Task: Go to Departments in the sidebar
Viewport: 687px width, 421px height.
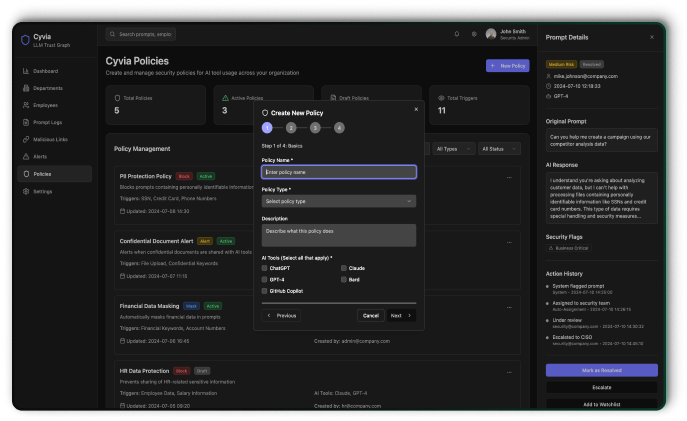Action: click(x=48, y=88)
